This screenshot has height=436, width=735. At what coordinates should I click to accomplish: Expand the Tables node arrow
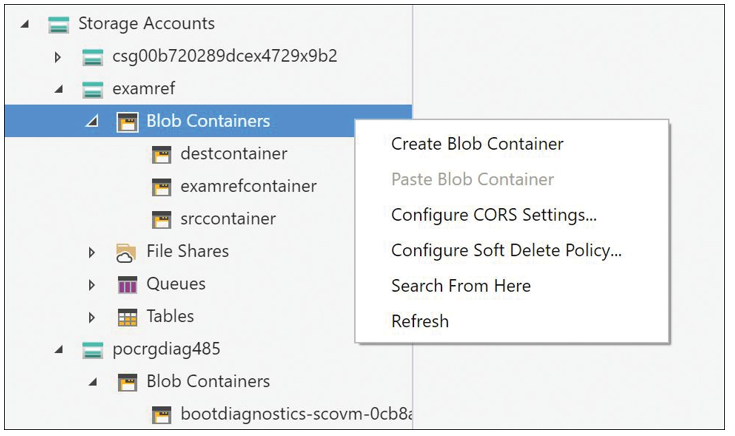(x=92, y=318)
